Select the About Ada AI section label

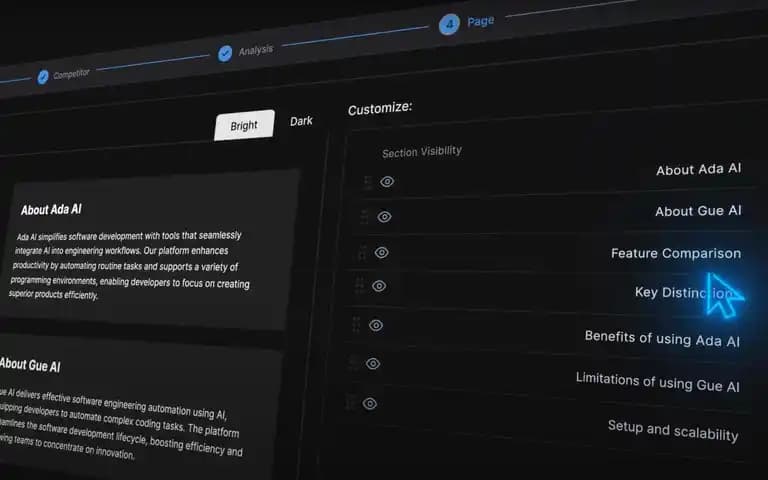point(698,169)
